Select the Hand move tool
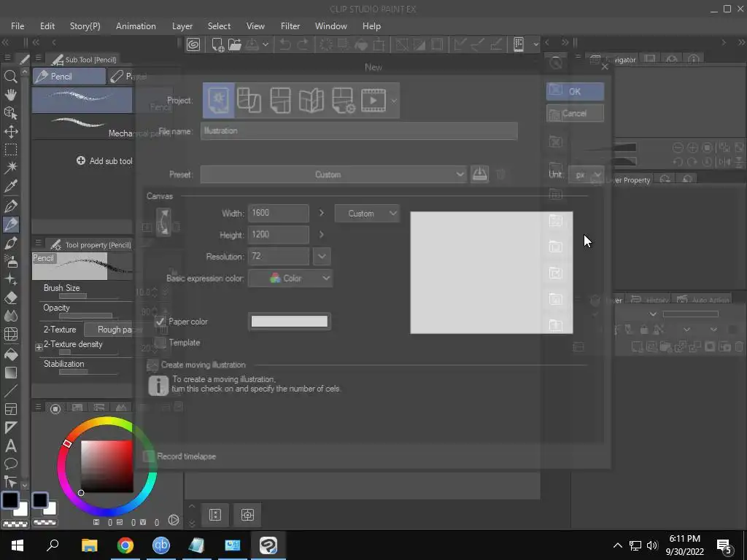 pyautogui.click(x=10, y=94)
